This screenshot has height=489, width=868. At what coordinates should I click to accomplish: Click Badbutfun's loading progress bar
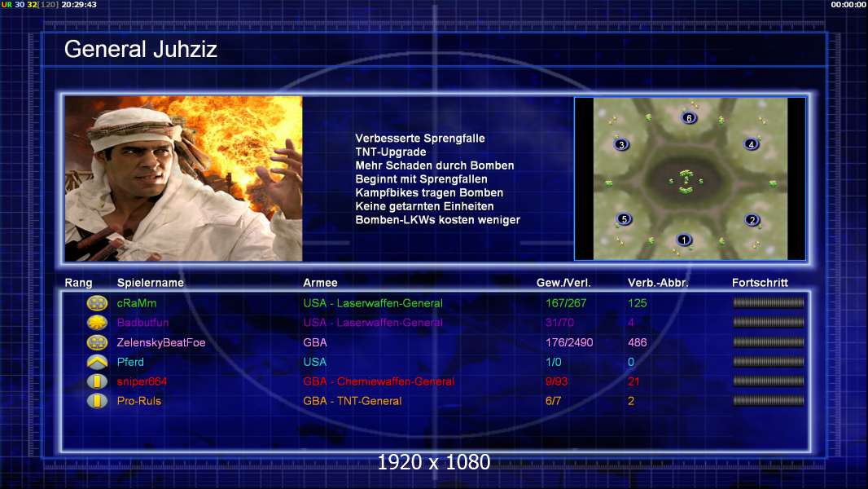769,322
